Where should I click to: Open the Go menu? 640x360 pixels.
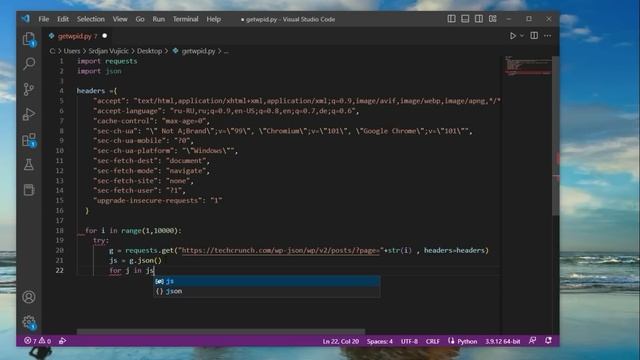tap(140, 19)
